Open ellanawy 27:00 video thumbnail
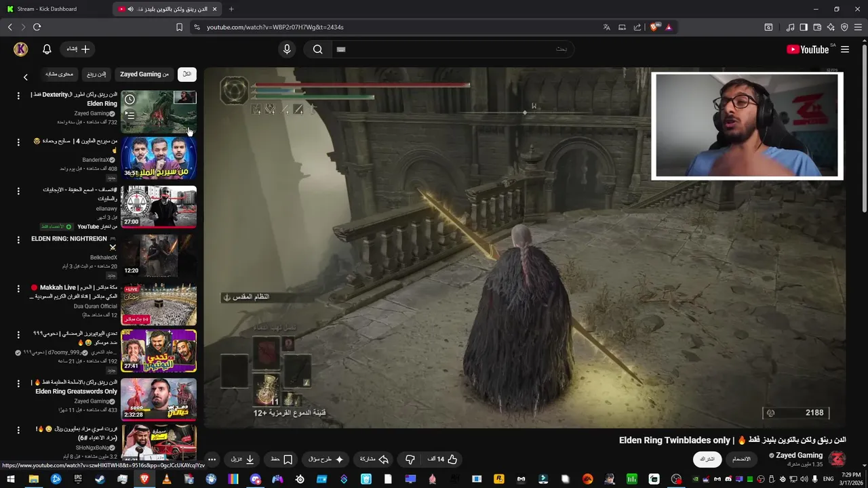This screenshot has width=868, height=488. [x=159, y=207]
